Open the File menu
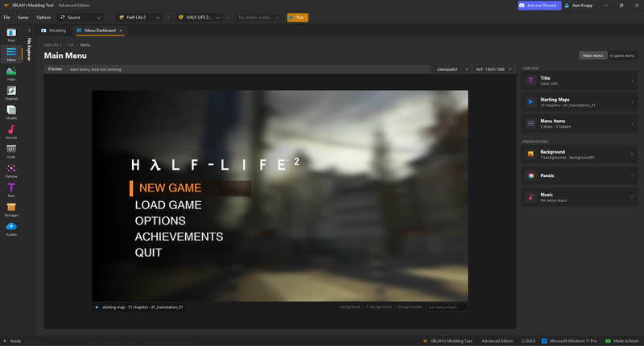644x346 pixels. tap(6, 17)
